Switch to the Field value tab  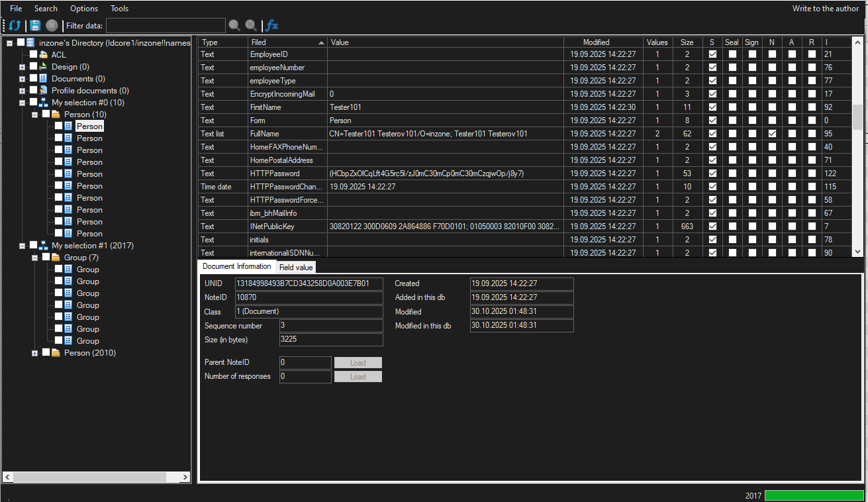[x=295, y=267]
